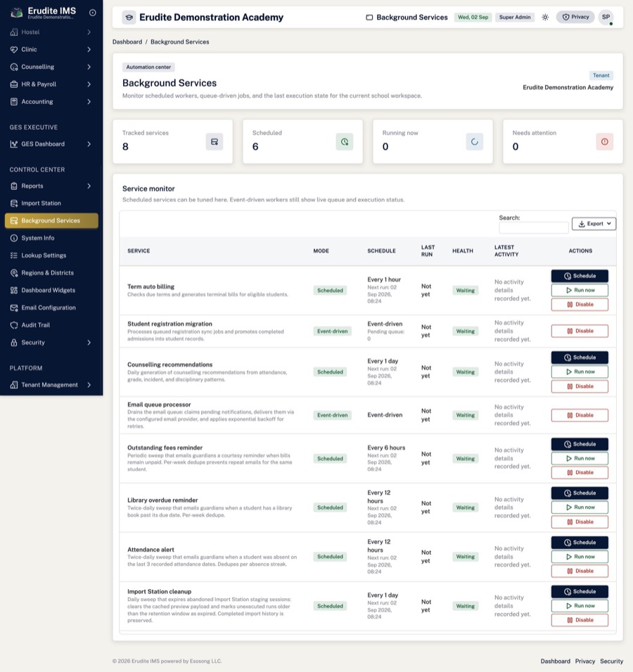
Task: Expand the Counselling menu chevron
Action: 89,67
